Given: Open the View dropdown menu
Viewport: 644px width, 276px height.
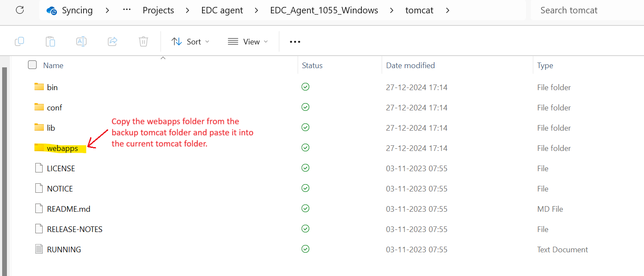Looking at the screenshot, I should point(248,41).
